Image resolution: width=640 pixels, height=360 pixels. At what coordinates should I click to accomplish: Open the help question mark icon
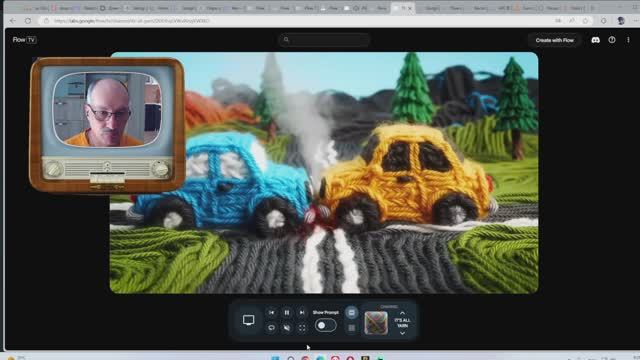(x=612, y=40)
